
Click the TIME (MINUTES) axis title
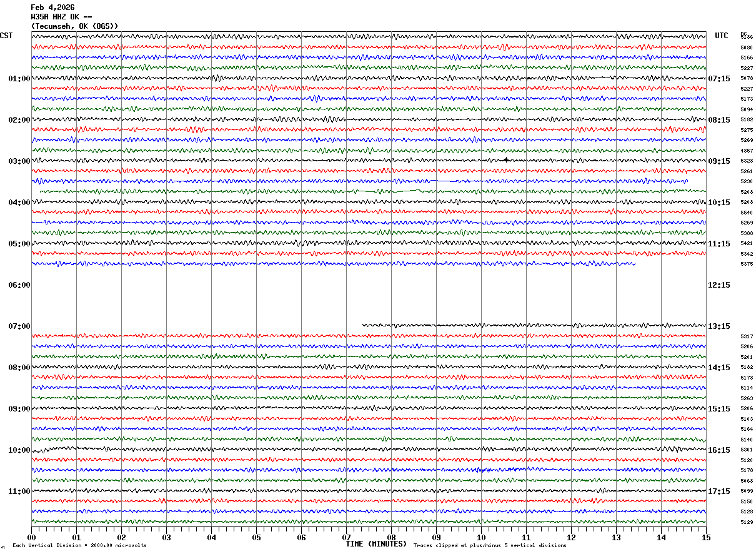tap(376, 544)
